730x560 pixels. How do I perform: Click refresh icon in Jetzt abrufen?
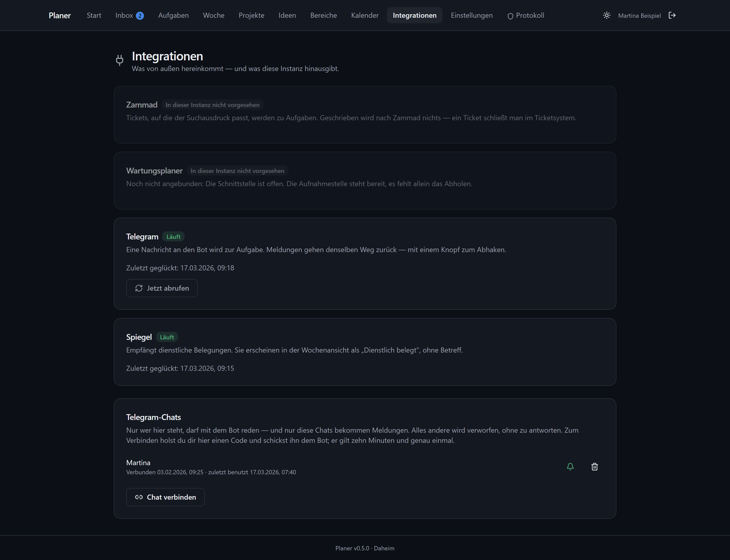click(x=139, y=288)
